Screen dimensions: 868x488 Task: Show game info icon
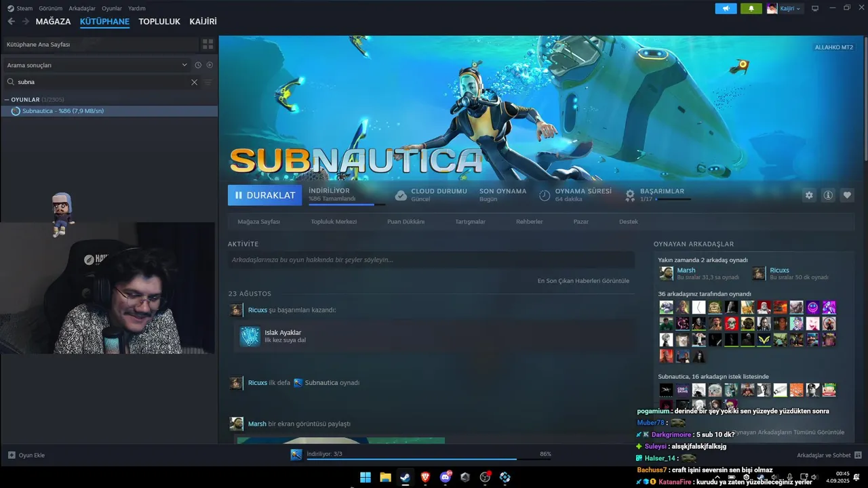828,195
